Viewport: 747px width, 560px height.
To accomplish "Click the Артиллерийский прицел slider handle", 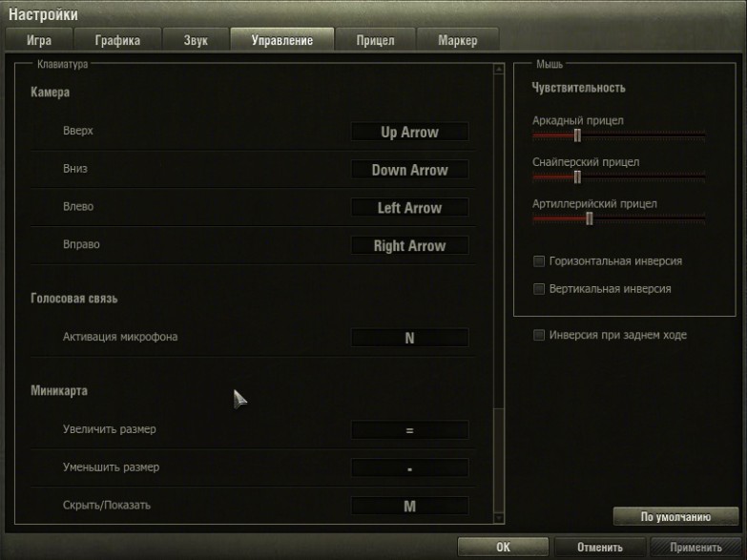I will click(590, 218).
